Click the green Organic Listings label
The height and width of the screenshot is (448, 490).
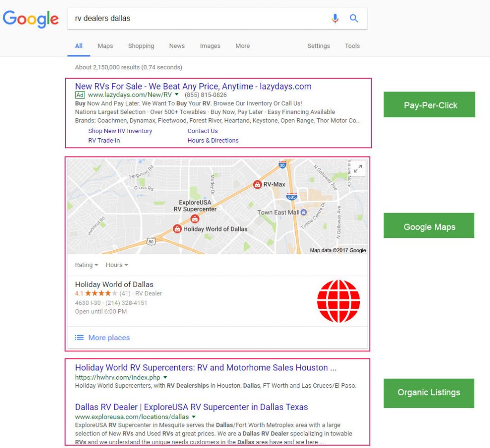tap(429, 393)
